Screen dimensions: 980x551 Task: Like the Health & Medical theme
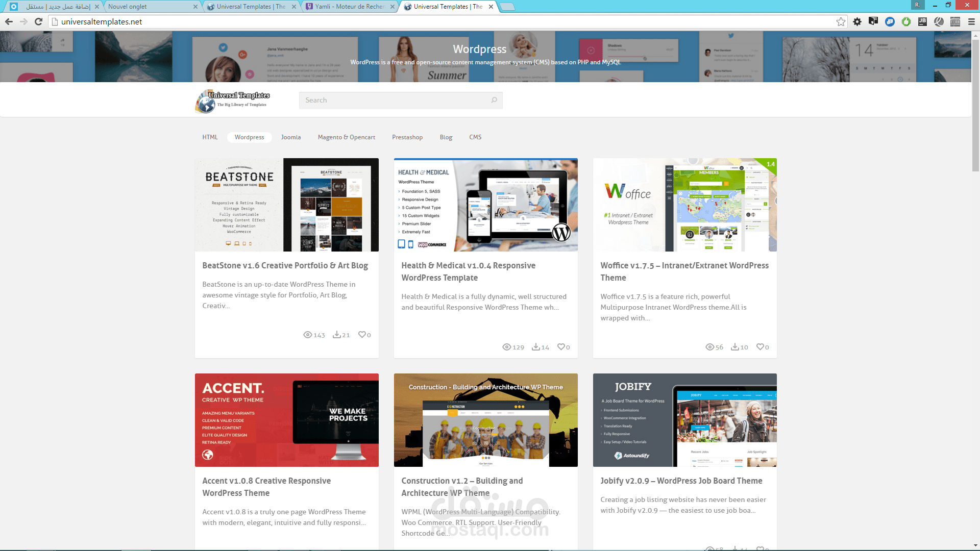[561, 347]
